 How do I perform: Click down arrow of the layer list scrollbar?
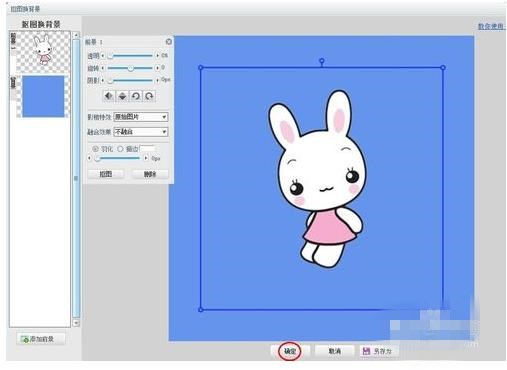pyautogui.click(x=76, y=323)
